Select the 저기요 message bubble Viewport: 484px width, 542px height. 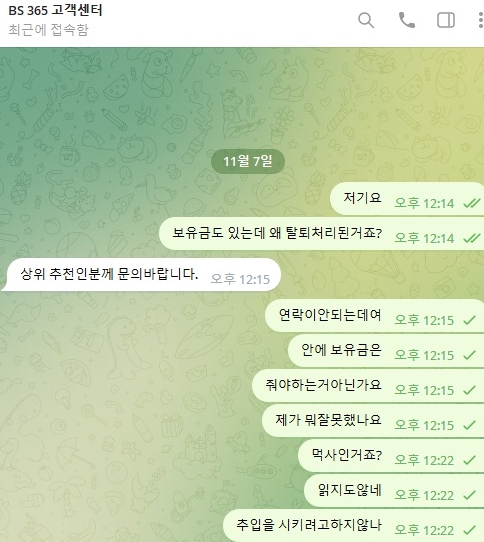click(x=407, y=199)
